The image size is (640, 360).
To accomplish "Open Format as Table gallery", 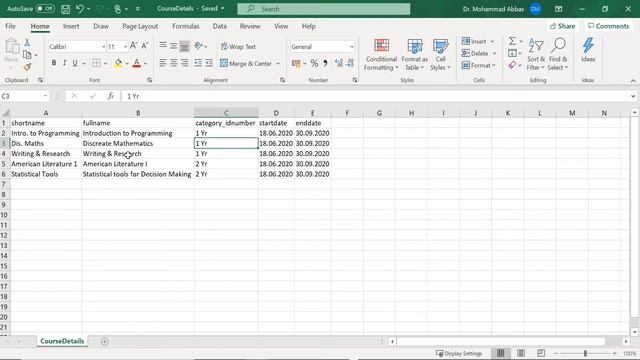I will tap(415, 55).
